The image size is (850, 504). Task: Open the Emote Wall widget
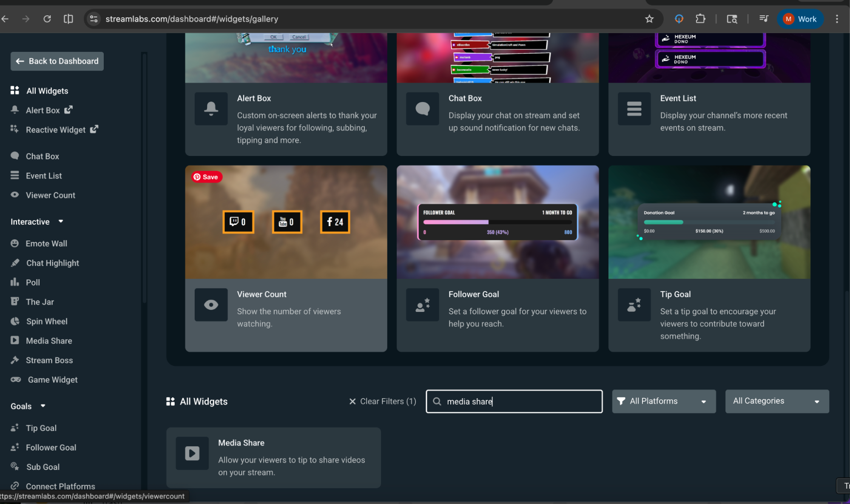point(15,243)
